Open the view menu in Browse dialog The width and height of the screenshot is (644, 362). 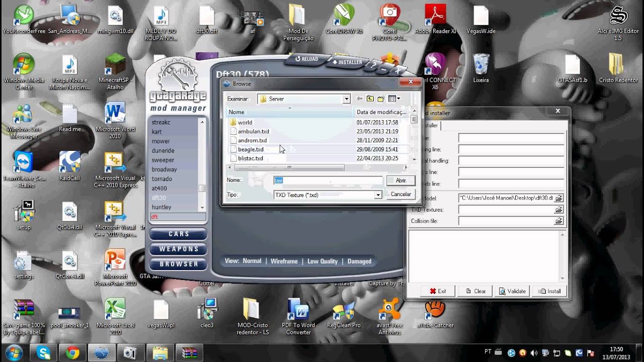(394, 99)
